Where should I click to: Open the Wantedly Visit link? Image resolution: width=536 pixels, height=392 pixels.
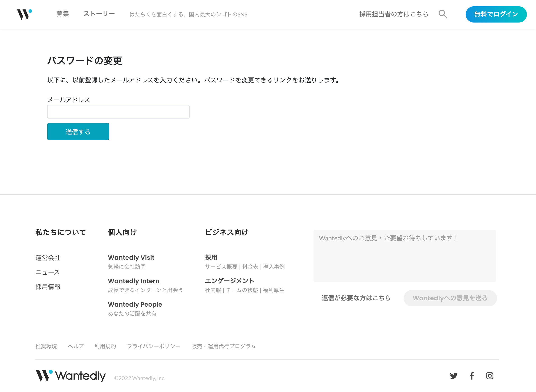coord(131,258)
